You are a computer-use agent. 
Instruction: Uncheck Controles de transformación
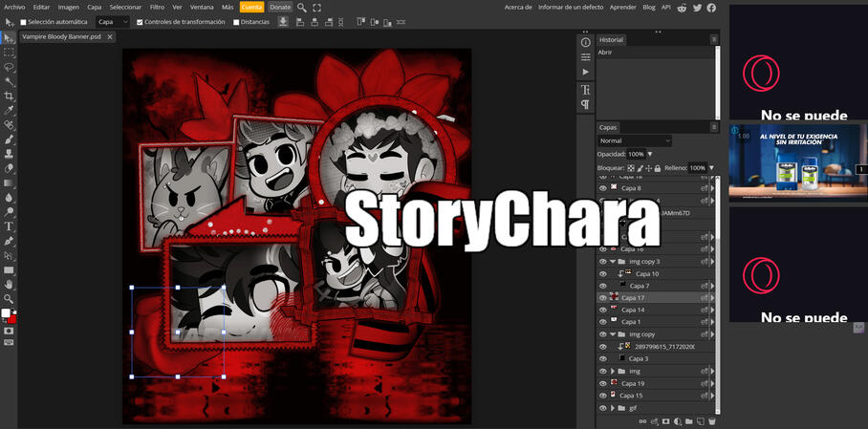141,22
